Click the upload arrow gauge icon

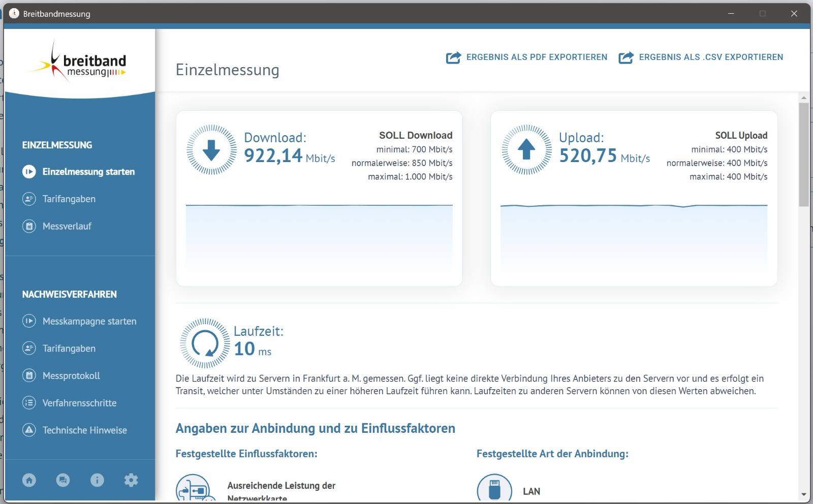point(526,150)
